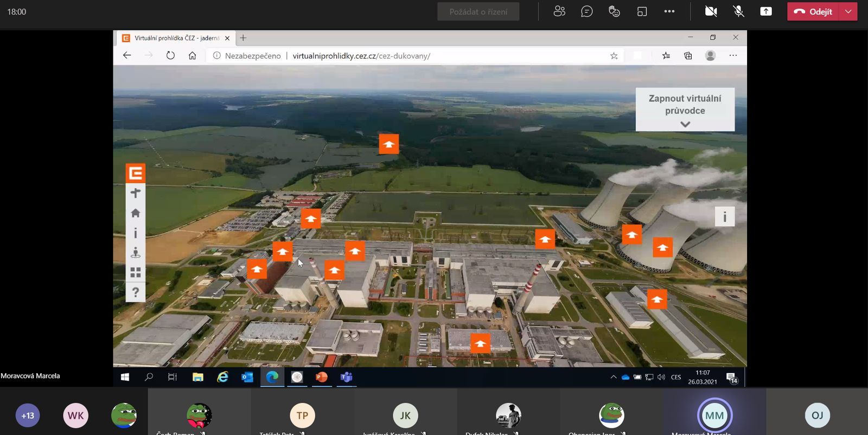Toggle the camera on
Image resolution: width=868 pixels, height=435 pixels.
tap(711, 11)
